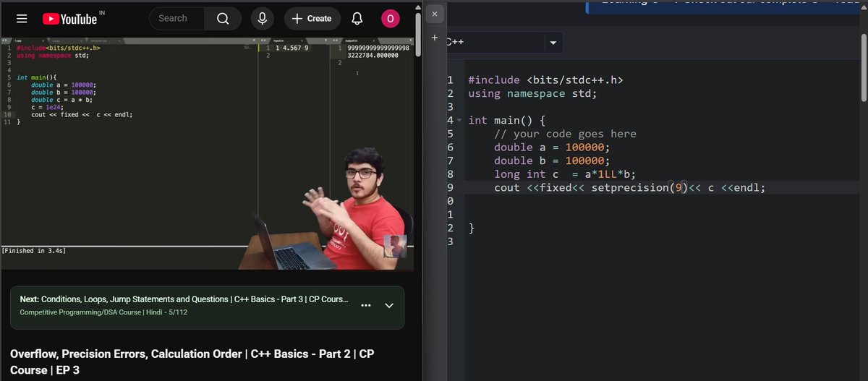Image resolution: width=868 pixels, height=381 pixels.
Task: Open the Create button on YouTube
Action: (x=312, y=19)
